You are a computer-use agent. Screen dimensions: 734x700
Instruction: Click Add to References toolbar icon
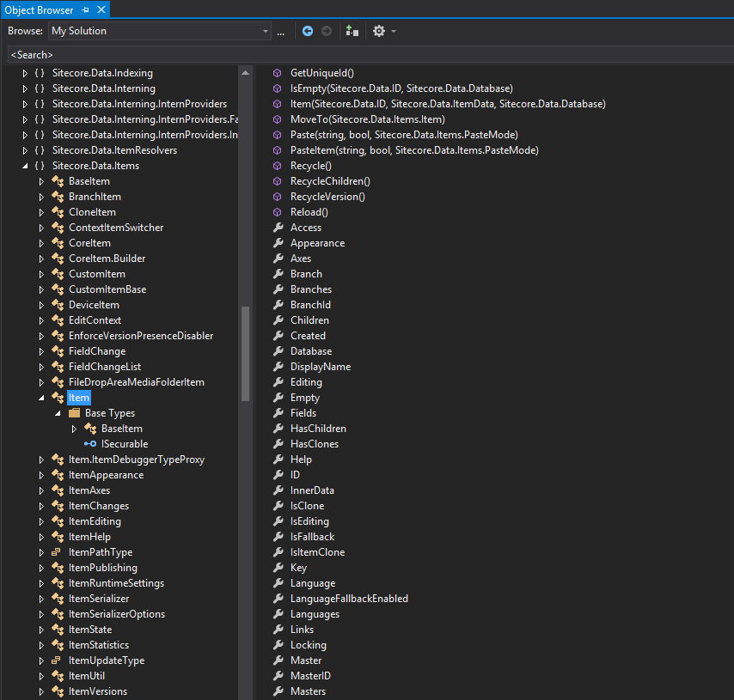click(352, 31)
